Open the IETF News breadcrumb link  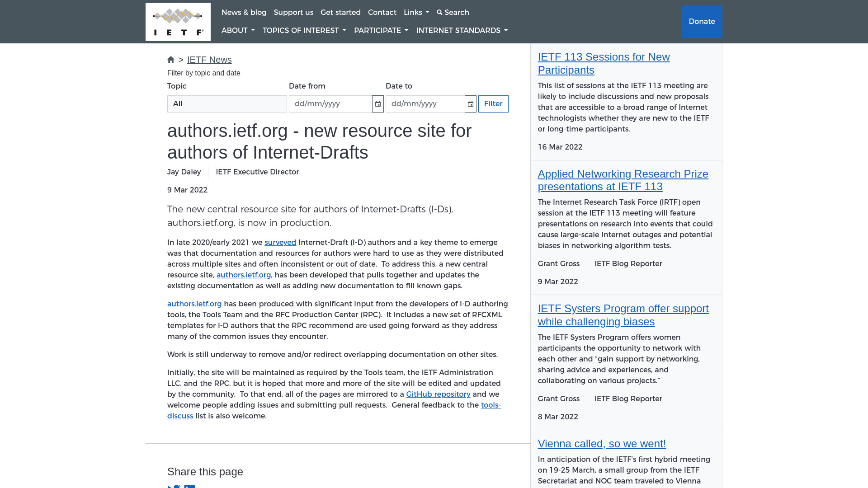209,60
